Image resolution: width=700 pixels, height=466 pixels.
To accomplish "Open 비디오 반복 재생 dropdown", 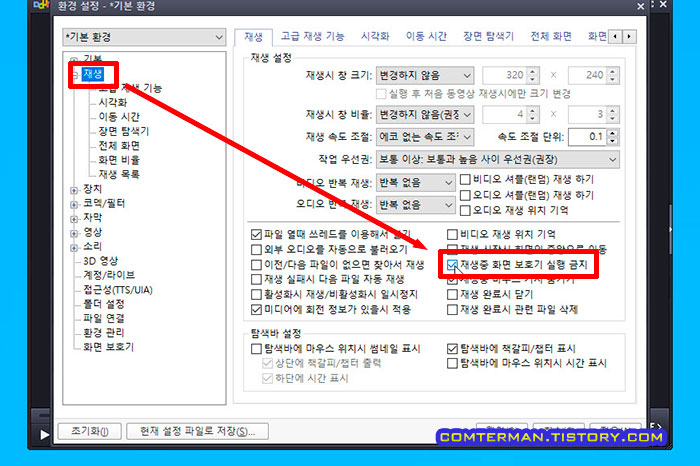I will (416, 183).
